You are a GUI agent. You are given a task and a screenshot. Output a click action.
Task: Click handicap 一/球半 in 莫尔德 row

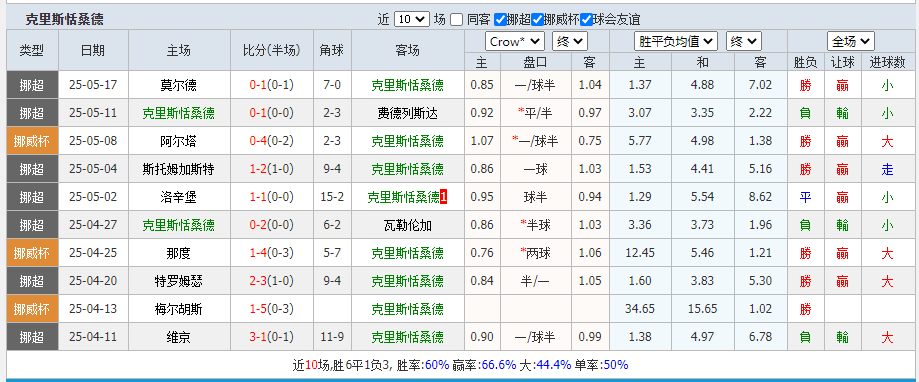pyautogui.click(x=535, y=86)
